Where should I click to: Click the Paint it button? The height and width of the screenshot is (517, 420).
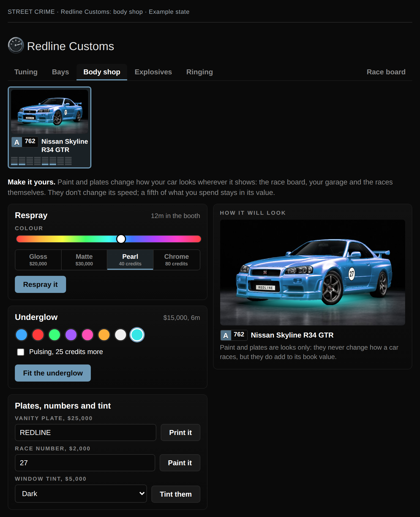coord(180,463)
